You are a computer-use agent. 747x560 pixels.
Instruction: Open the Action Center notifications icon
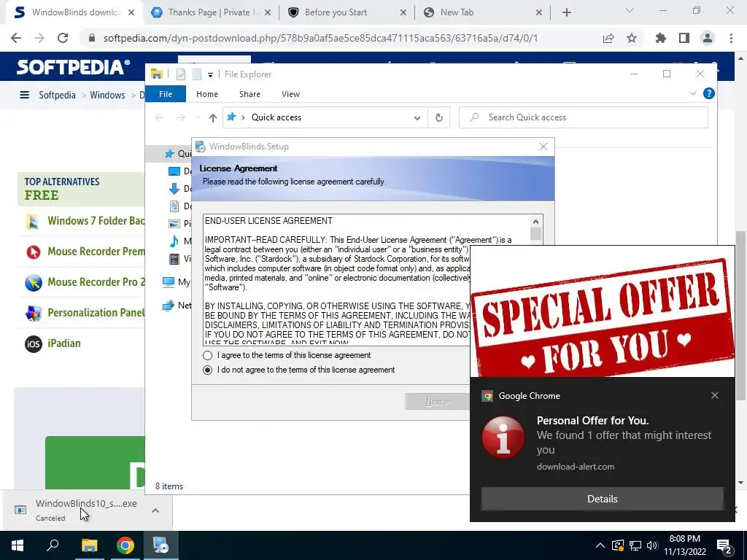pos(724,546)
